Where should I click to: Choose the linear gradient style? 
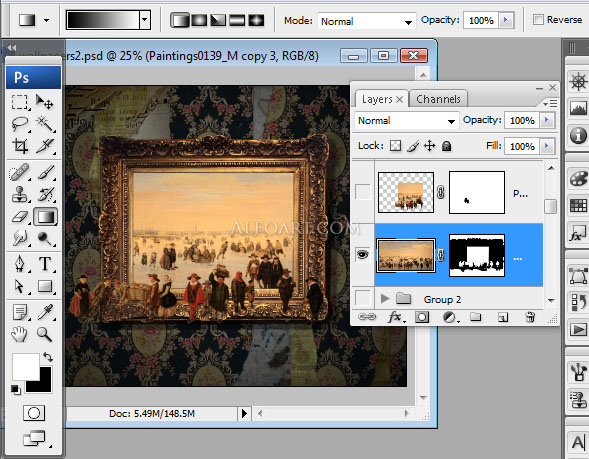[180, 20]
